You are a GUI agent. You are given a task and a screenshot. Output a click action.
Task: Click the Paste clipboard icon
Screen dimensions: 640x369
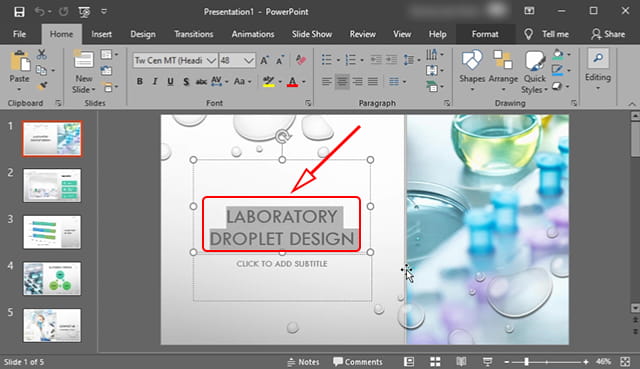(x=20, y=61)
